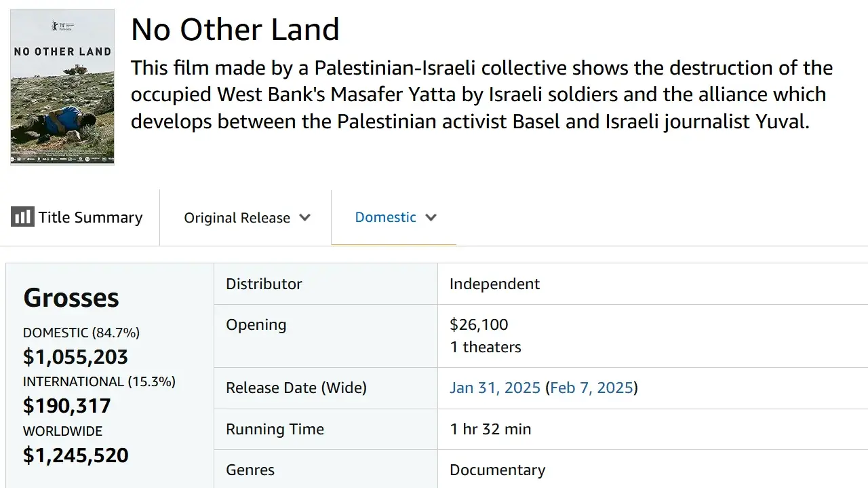Click the $26,100 opening value
868x488 pixels.
479,324
